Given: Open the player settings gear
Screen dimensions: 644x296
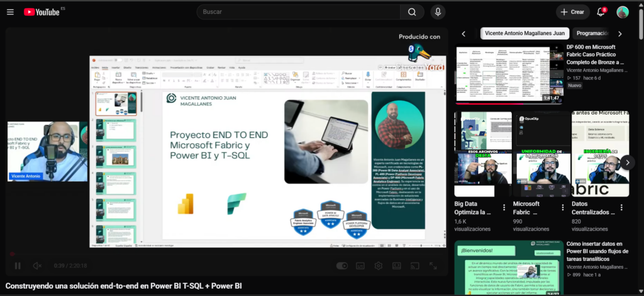Looking at the screenshot, I should pos(378,266).
